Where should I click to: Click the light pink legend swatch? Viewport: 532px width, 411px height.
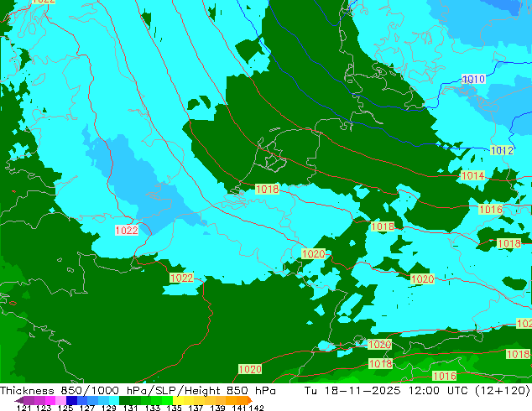point(60,401)
